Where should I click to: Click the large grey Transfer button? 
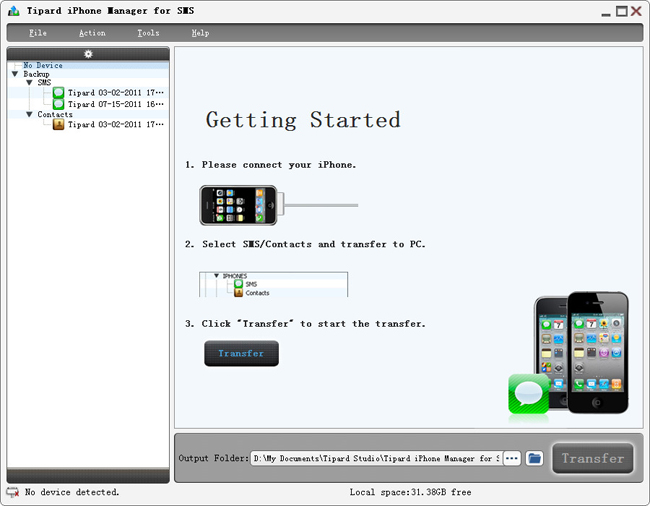point(593,458)
